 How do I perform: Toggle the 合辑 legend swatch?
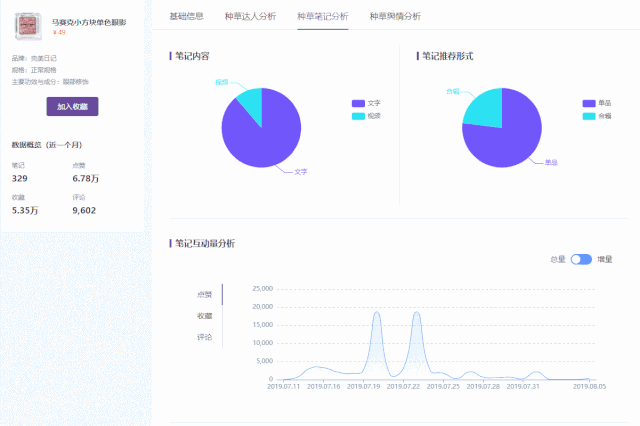click(x=589, y=116)
